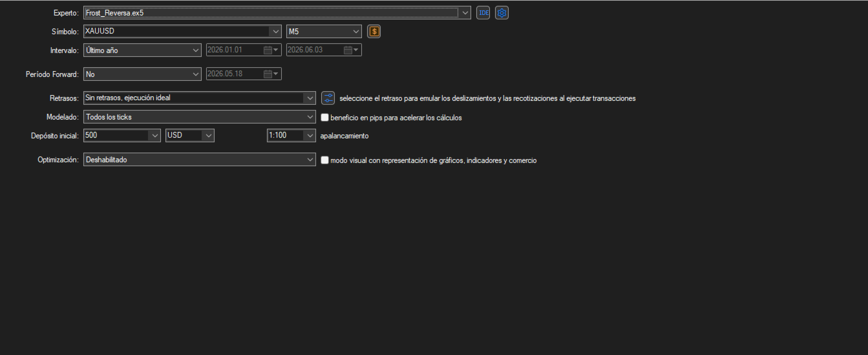Open the Intervalo Último año dropdown

(x=196, y=50)
